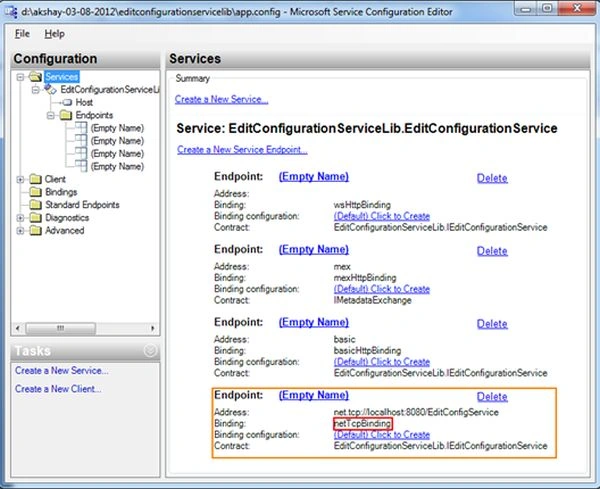This screenshot has width=600, height=489.
Task: Create binding configuration for mexHttpBinding endpoint
Action: click(382, 289)
